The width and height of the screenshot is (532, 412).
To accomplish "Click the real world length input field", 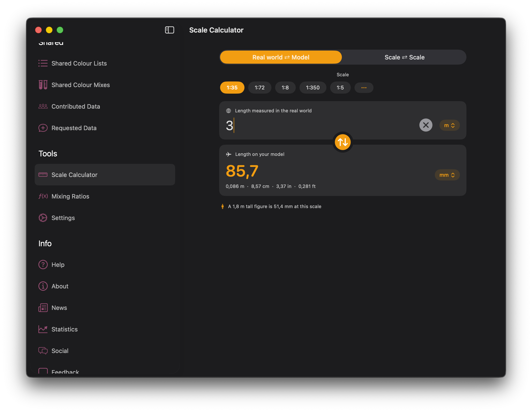I will click(x=320, y=125).
